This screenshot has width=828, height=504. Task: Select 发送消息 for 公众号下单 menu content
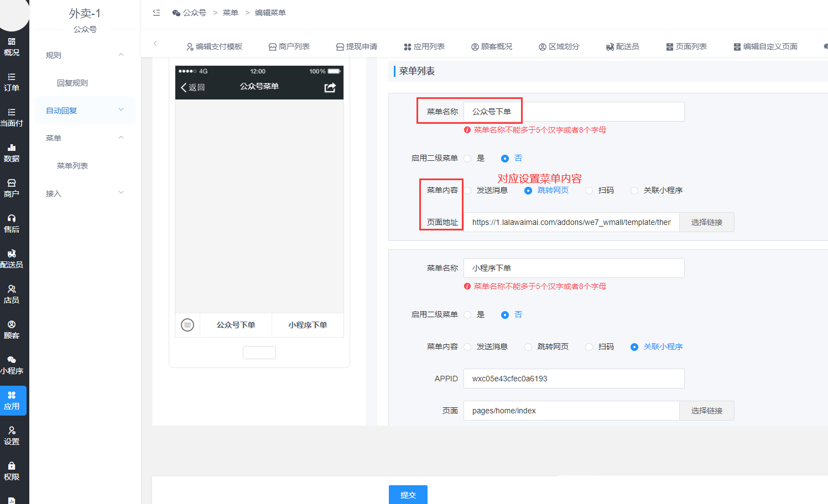click(x=467, y=191)
